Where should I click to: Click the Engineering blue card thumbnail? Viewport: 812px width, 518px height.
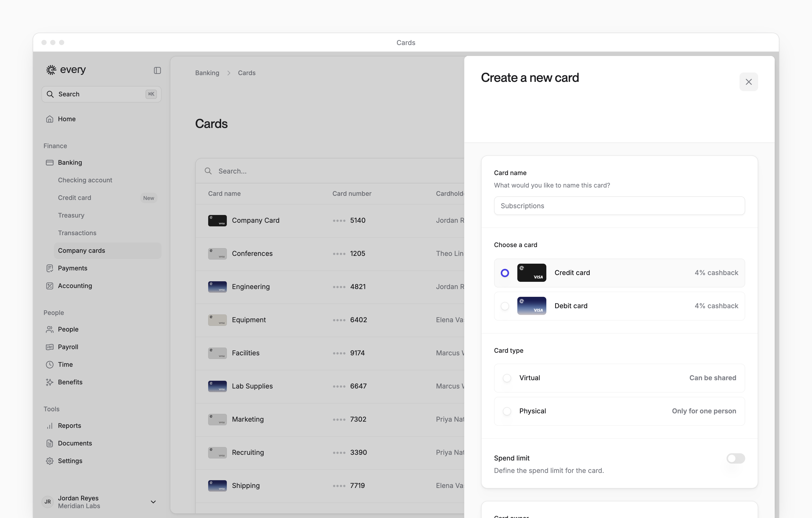click(217, 287)
